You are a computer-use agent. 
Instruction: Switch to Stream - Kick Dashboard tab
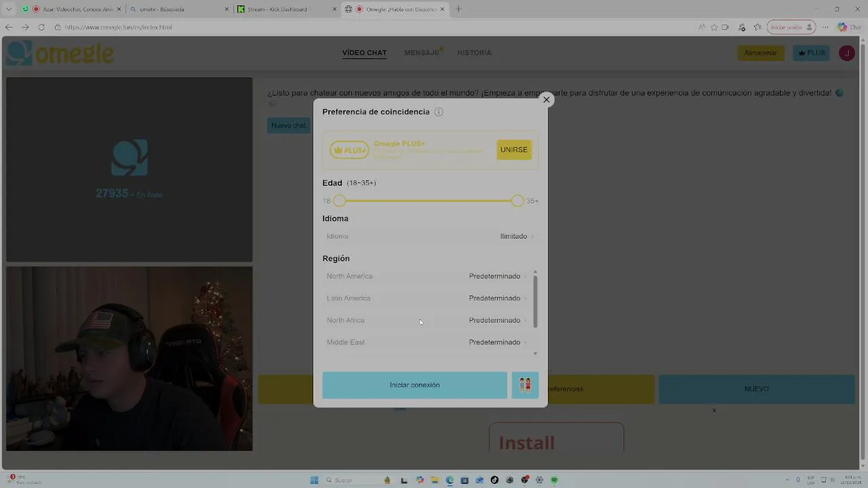[x=286, y=9]
